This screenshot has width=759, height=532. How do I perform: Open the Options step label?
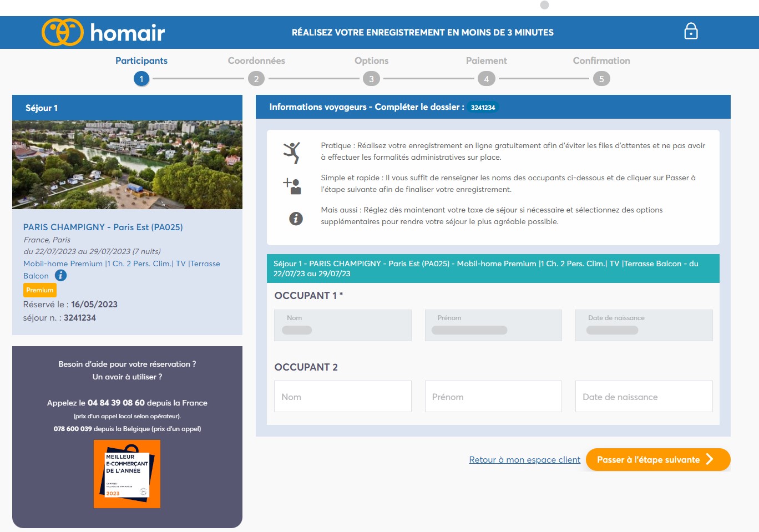tap(372, 61)
